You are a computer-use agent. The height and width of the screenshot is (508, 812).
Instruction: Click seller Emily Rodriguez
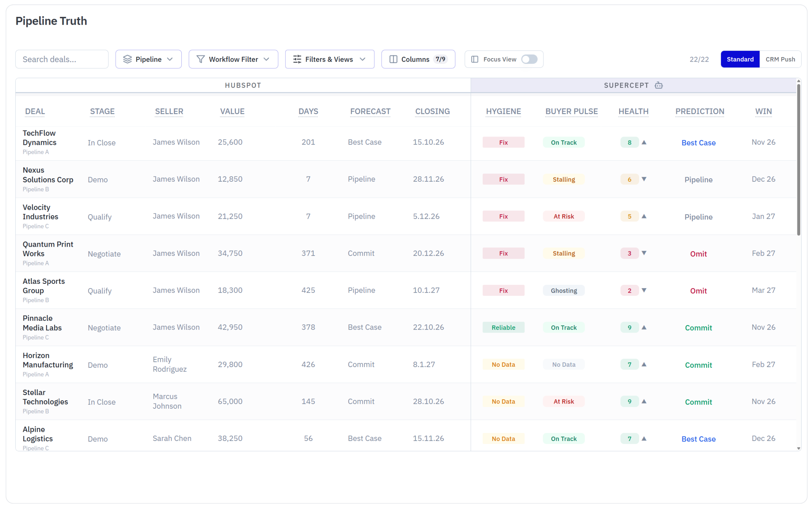169,364
